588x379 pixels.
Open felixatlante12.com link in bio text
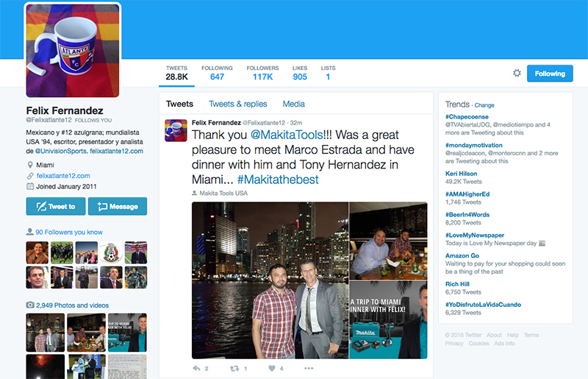click(x=116, y=151)
